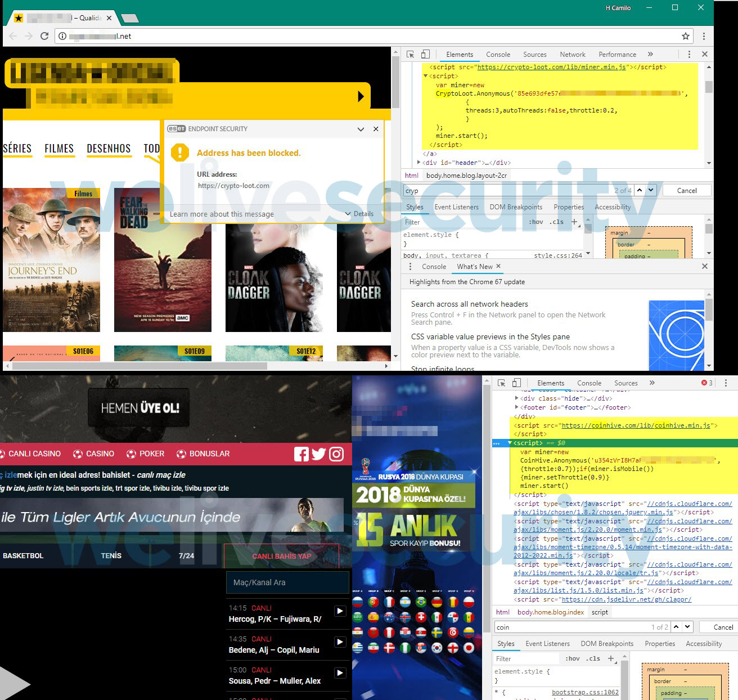Click Learn more about this message
This screenshot has width=738, height=700.
tap(222, 214)
